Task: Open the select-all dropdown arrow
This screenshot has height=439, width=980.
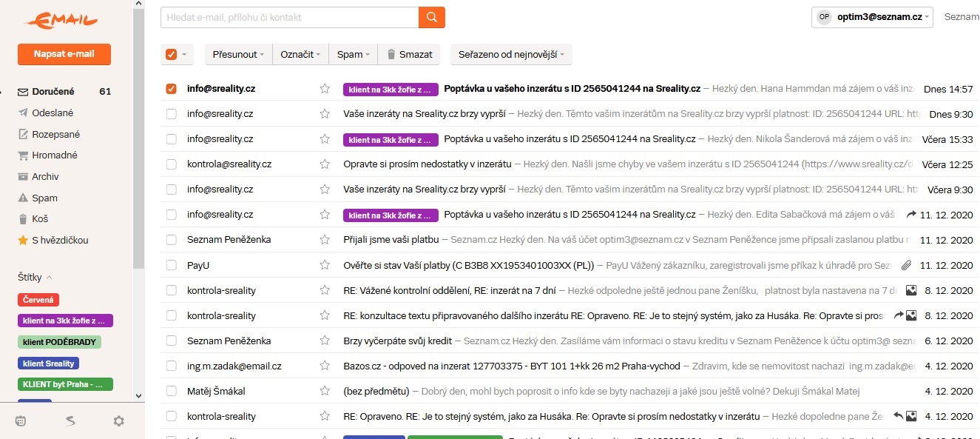Action: coord(184,55)
